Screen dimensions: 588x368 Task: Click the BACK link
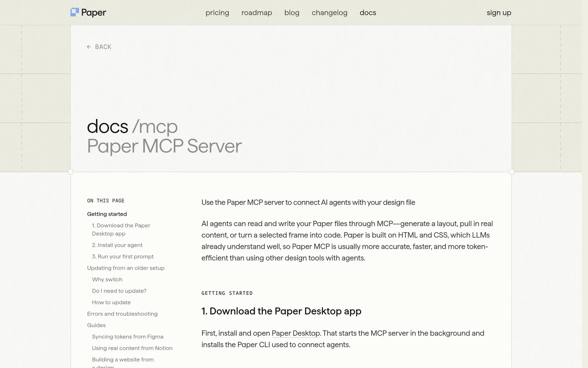pos(99,47)
